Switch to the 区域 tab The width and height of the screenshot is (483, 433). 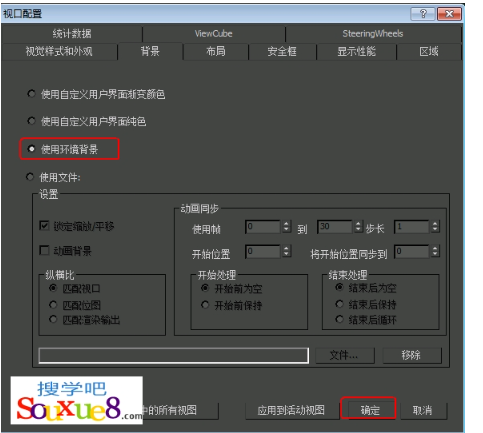click(x=429, y=52)
